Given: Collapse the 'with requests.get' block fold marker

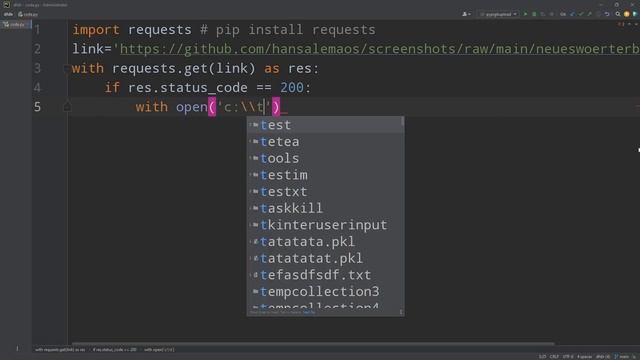Looking at the screenshot, I should tap(67, 68).
